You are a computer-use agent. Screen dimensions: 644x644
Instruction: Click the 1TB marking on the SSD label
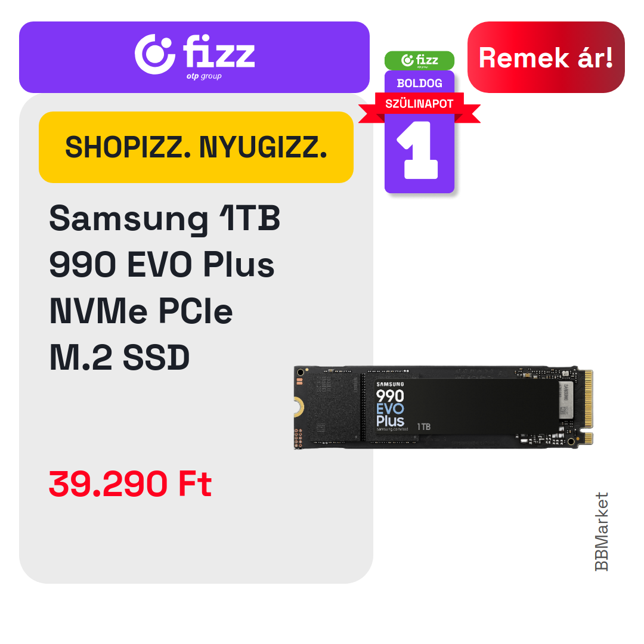coord(424,427)
